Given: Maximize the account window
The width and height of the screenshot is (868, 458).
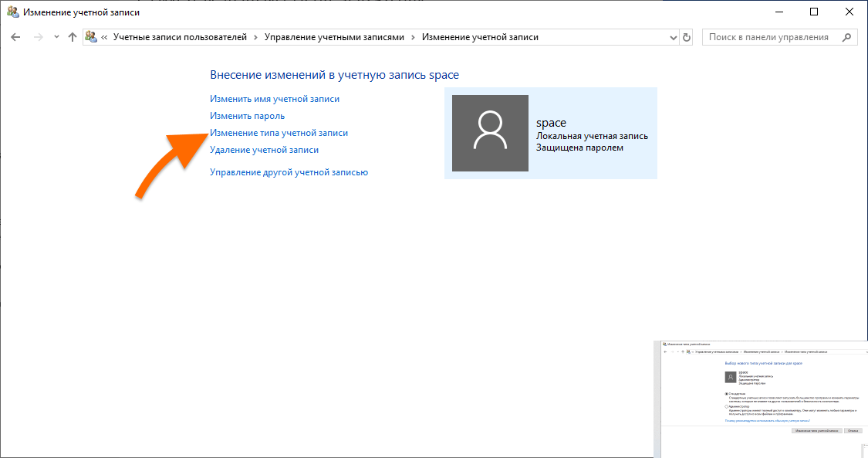Looking at the screenshot, I should (814, 12).
